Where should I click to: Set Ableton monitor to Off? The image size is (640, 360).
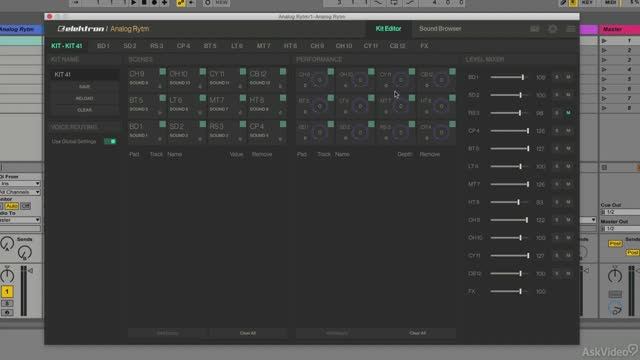coord(25,206)
